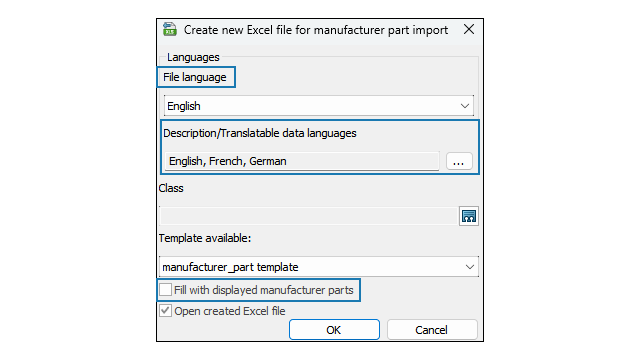Select the English, French, German languages field
This screenshot has width=640, height=360.
[x=302, y=161]
